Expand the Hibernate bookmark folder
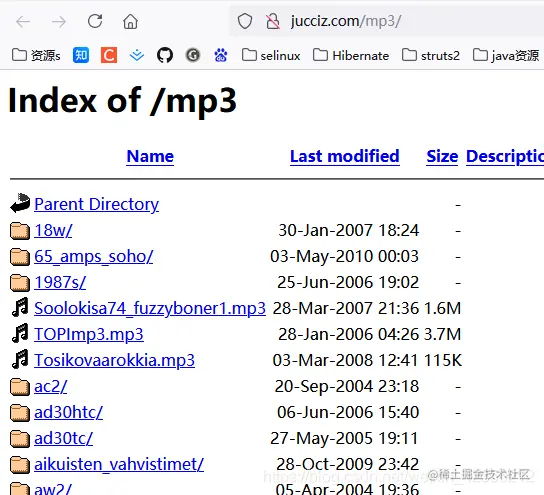Screen dimensions: 544x495 pyautogui.click(x=351, y=56)
